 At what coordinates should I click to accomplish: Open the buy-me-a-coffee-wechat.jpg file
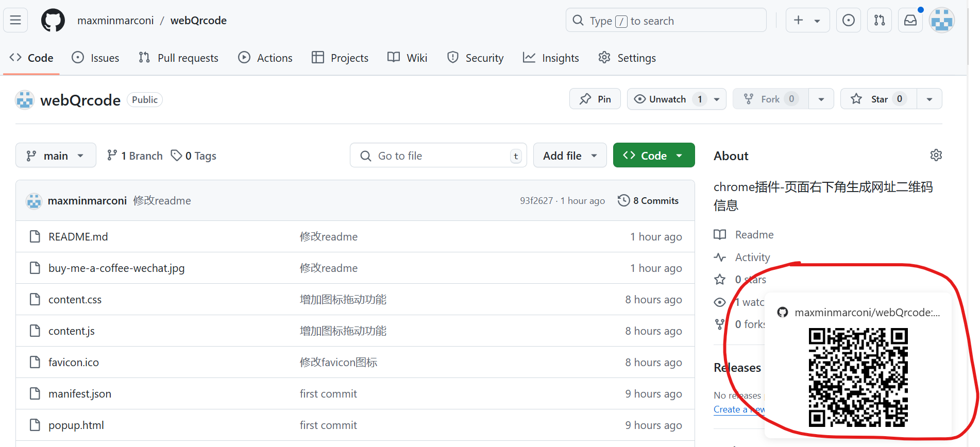tap(116, 268)
